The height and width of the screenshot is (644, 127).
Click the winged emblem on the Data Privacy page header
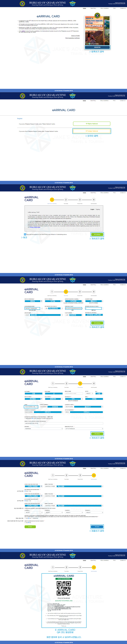[72, 188]
